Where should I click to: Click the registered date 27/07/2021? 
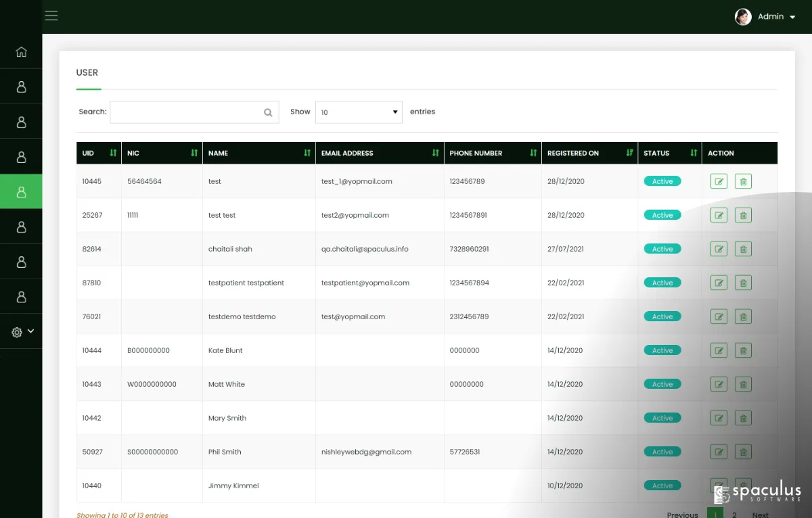(566, 249)
